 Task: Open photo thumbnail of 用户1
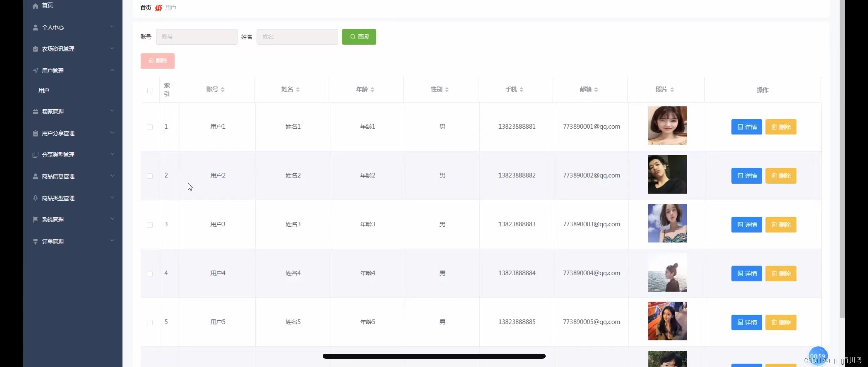pos(667,126)
